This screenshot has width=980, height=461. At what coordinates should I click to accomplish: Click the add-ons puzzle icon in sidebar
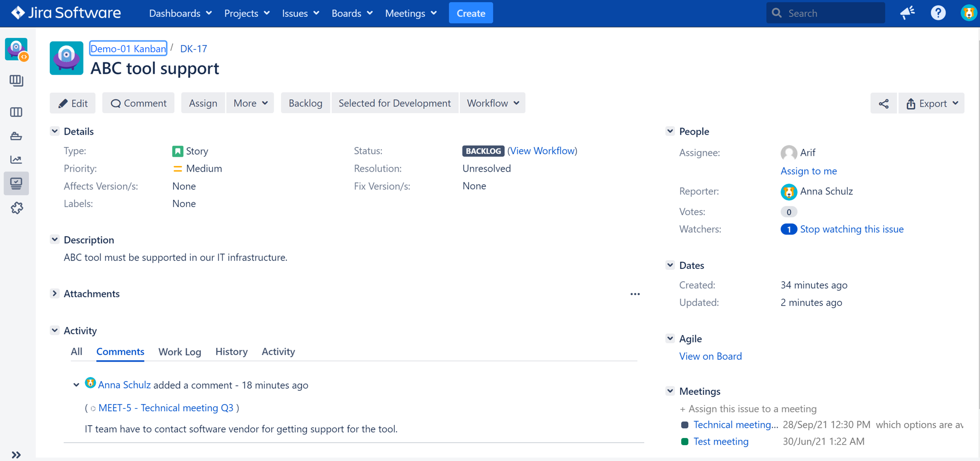[16, 208]
